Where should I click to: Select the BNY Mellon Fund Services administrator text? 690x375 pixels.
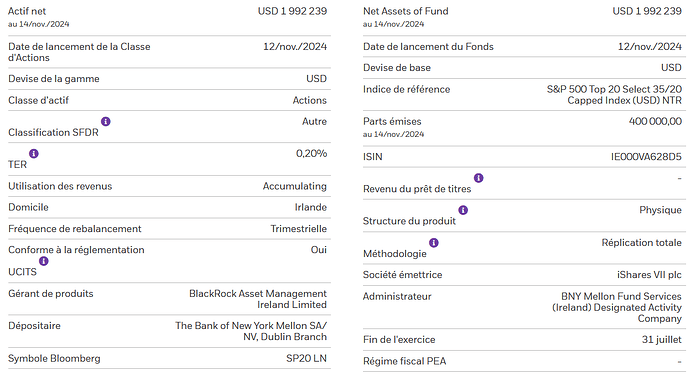point(617,307)
